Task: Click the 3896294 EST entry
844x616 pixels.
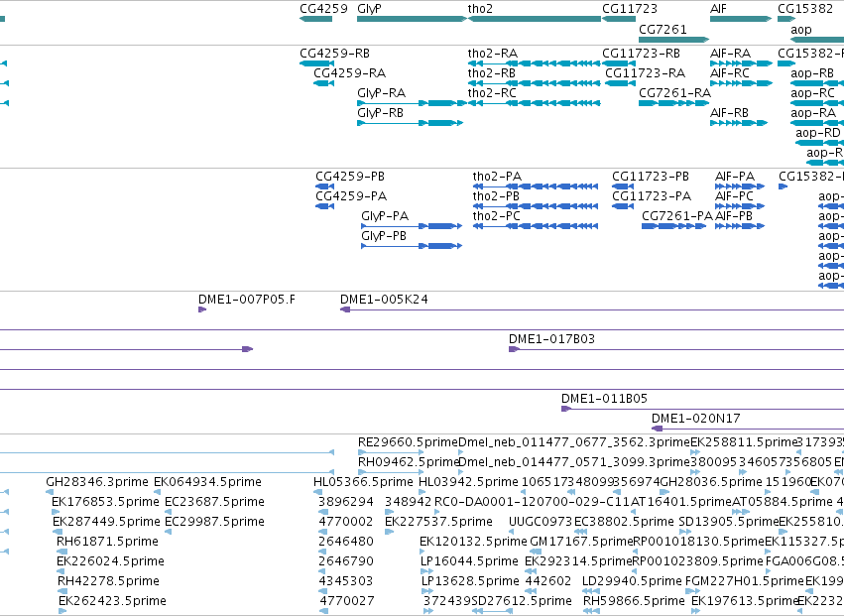Action: coord(345,502)
